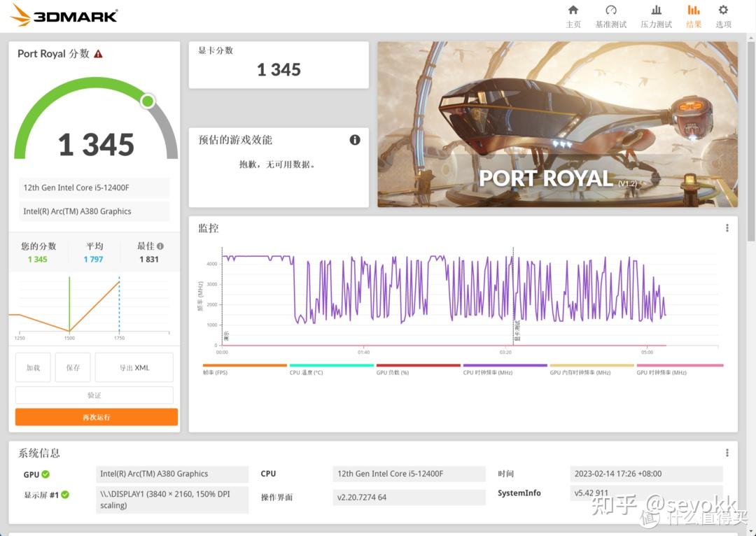756x536 pixels.
Task: Click the CPU value in system info
Action: tap(409, 474)
